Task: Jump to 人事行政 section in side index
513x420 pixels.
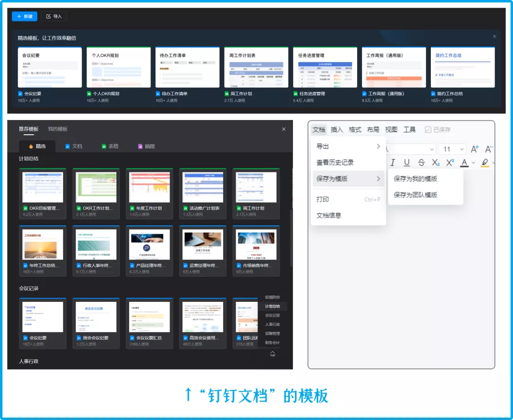Action: click(273, 324)
